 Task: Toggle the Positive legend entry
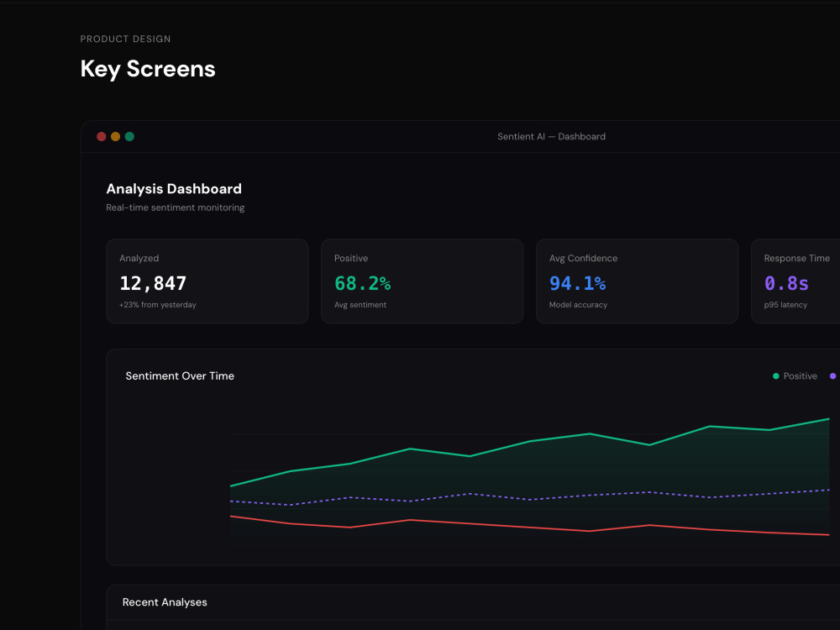[795, 376]
